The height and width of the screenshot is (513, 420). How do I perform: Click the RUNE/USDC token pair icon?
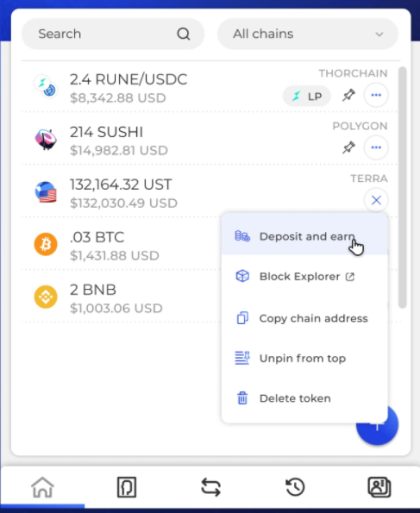pos(46,87)
